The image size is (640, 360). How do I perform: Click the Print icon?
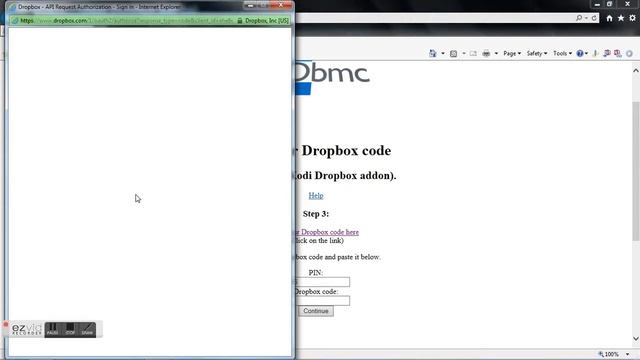click(x=486, y=53)
